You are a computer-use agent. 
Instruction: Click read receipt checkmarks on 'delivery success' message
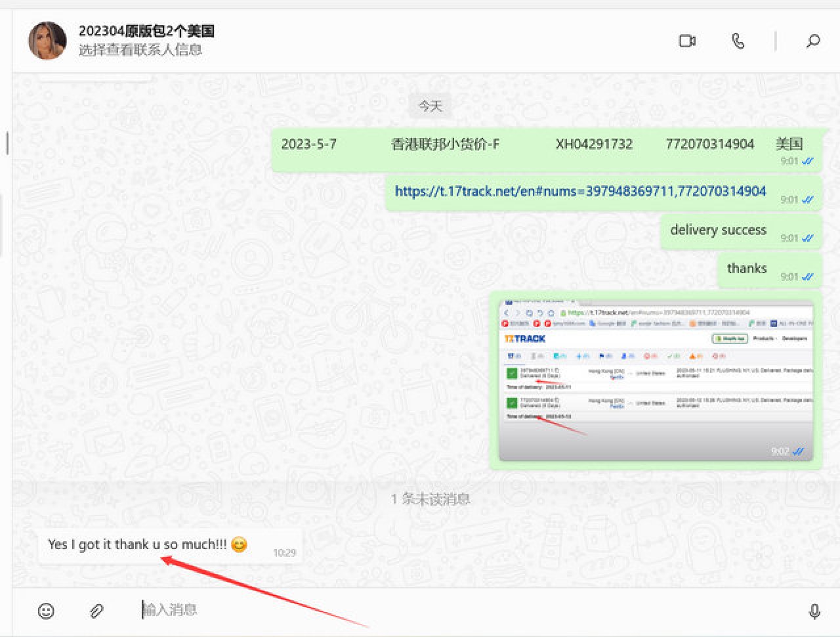click(807, 238)
